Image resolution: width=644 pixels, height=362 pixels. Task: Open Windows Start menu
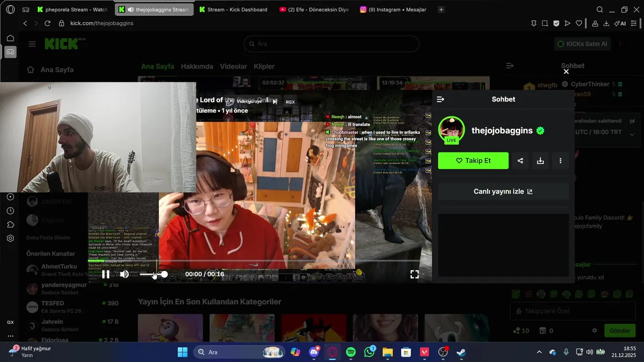pos(182,352)
